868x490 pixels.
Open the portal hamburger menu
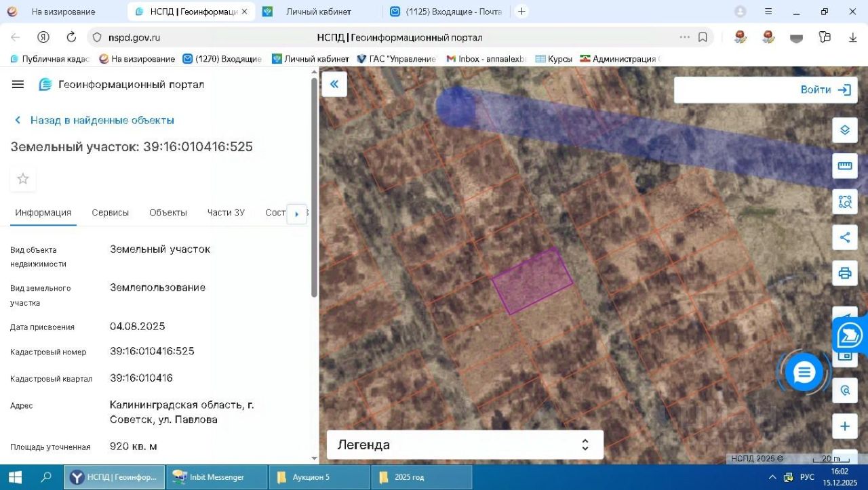point(18,84)
